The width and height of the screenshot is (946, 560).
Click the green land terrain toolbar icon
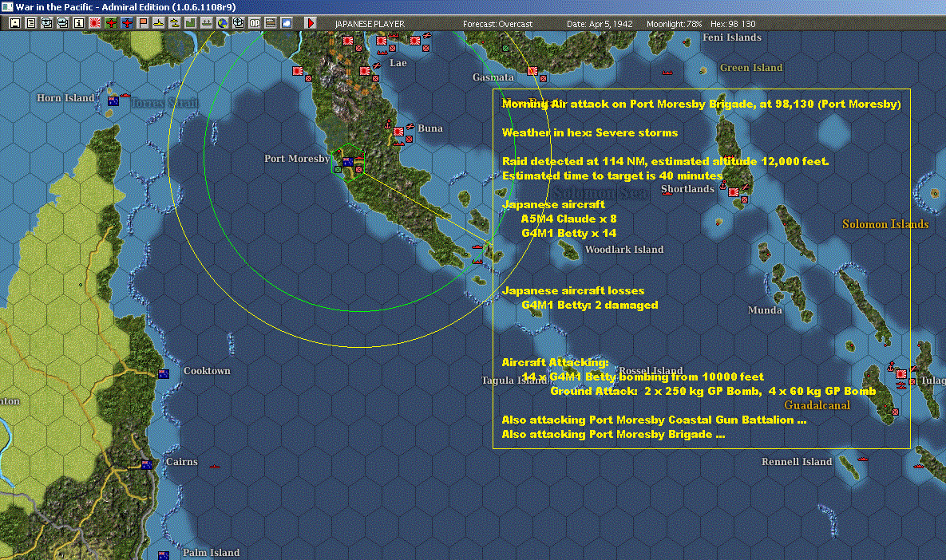click(x=191, y=23)
